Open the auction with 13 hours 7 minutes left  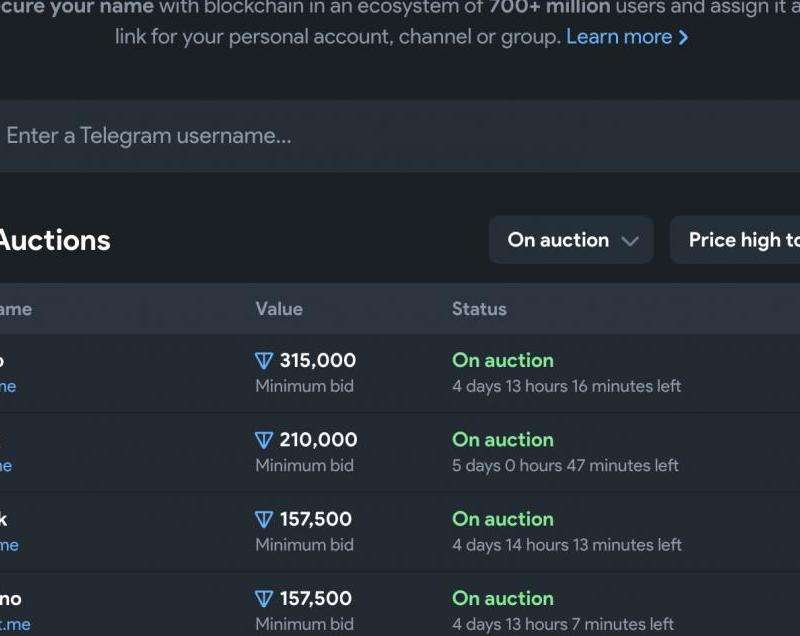click(x=400, y=604)
